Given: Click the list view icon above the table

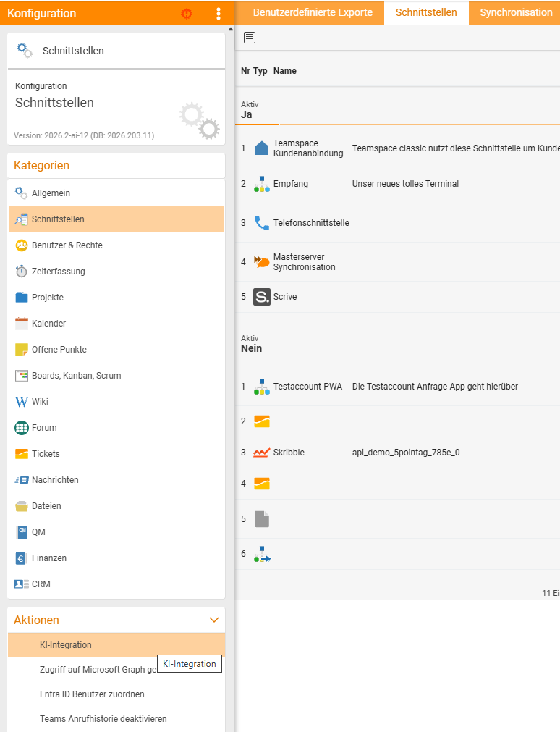Looking at the screenshot, I should [250, 38].
